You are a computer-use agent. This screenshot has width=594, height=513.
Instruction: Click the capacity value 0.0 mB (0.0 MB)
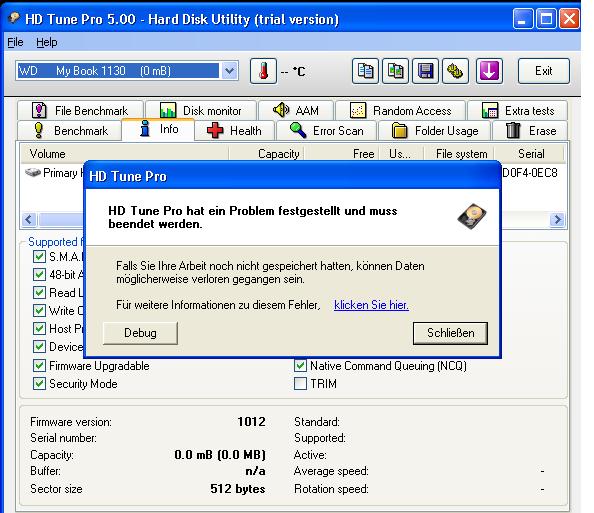tap(220, 455)
